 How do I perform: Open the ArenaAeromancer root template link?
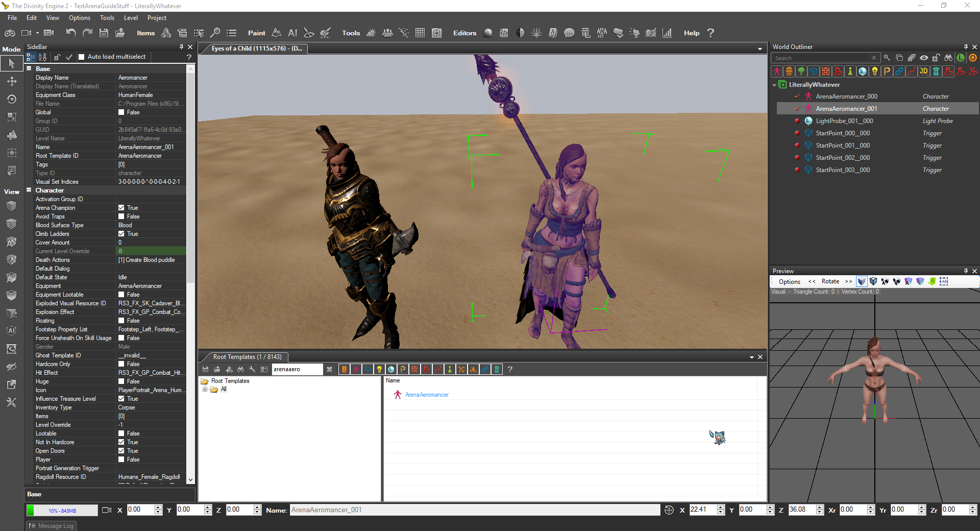point(427,395)
